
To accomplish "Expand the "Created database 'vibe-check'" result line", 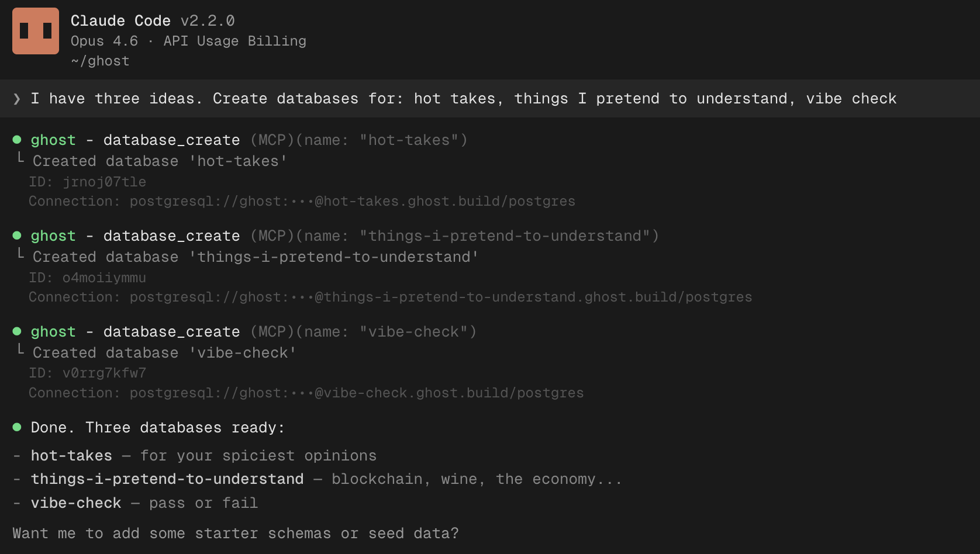I will click(164, 353).
